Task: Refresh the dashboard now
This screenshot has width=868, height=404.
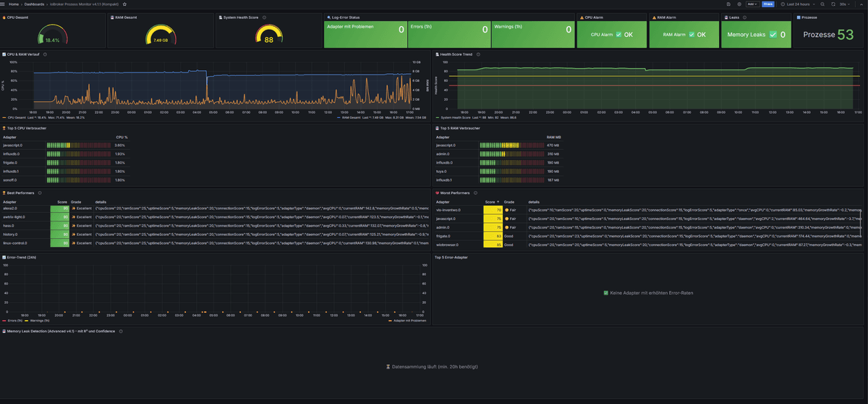Action: pyautogui.click(x=833, y=4)
